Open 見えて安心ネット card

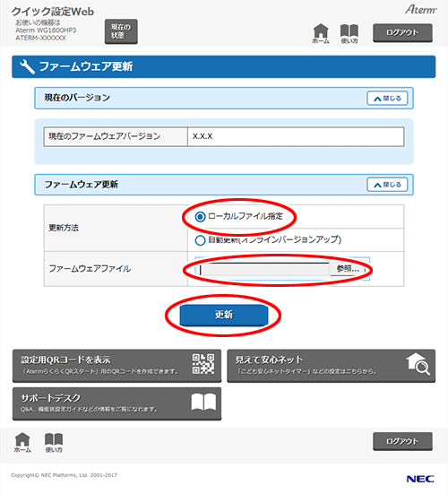point(332,366)
